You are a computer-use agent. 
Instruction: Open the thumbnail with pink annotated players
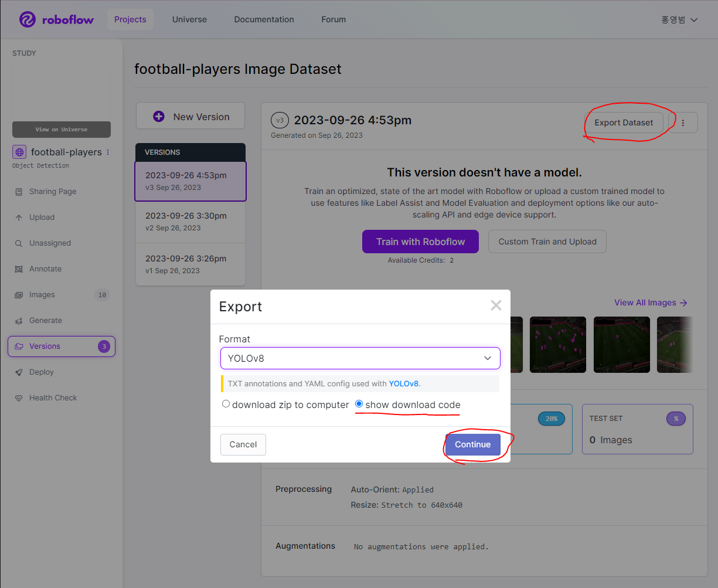557,345
